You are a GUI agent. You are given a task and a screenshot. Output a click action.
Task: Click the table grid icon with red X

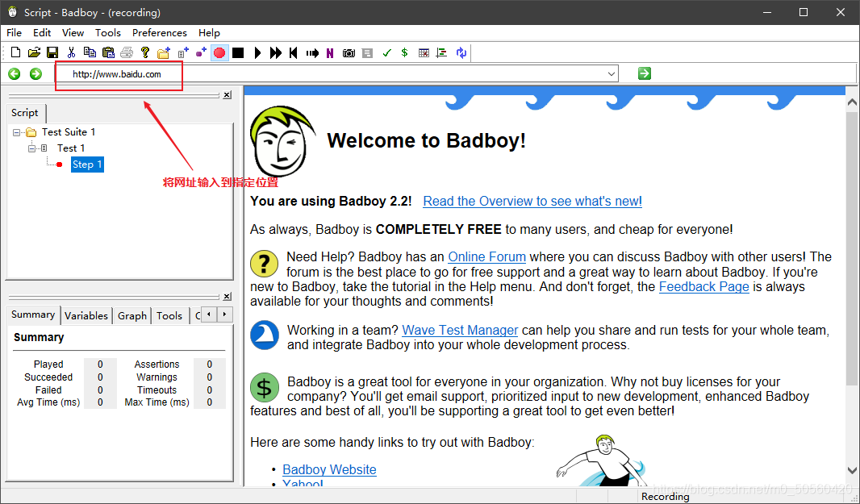point(424,53)
